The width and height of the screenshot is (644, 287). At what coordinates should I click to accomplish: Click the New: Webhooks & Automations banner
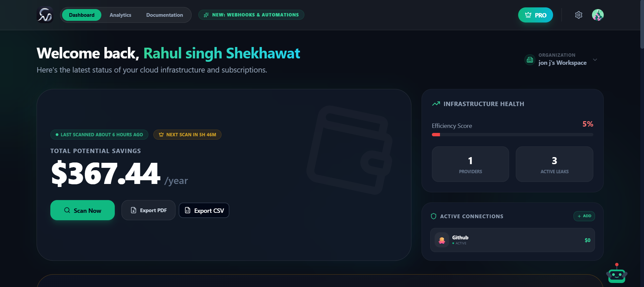(x=251, y=14)
